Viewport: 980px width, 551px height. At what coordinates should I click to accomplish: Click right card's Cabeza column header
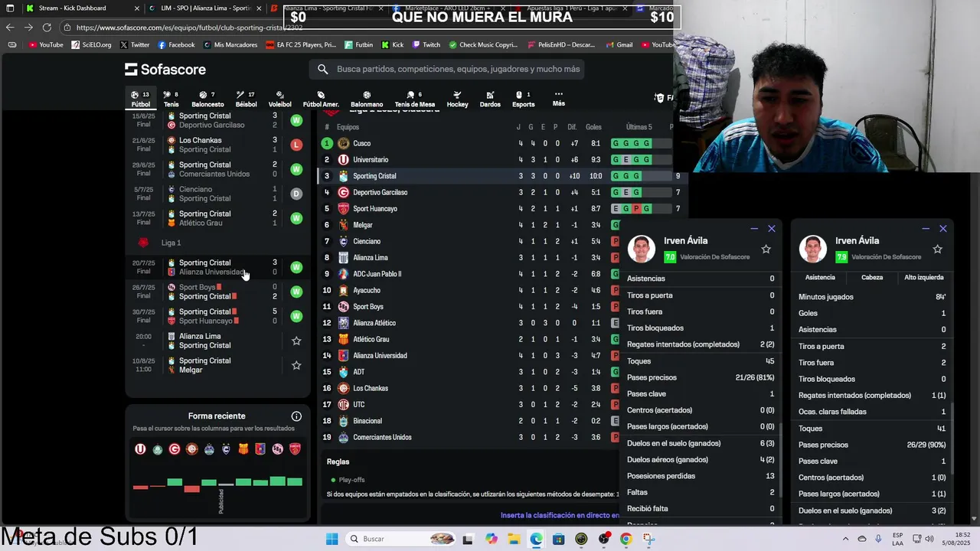click(x=872, y=277)
